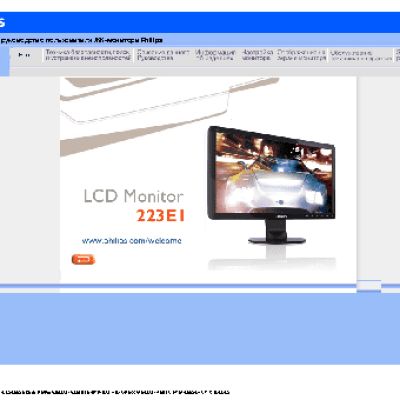This screenshot has width=400, height=400.
Task: Click the 'LCD Monitor' heading text
Action: 133,196
